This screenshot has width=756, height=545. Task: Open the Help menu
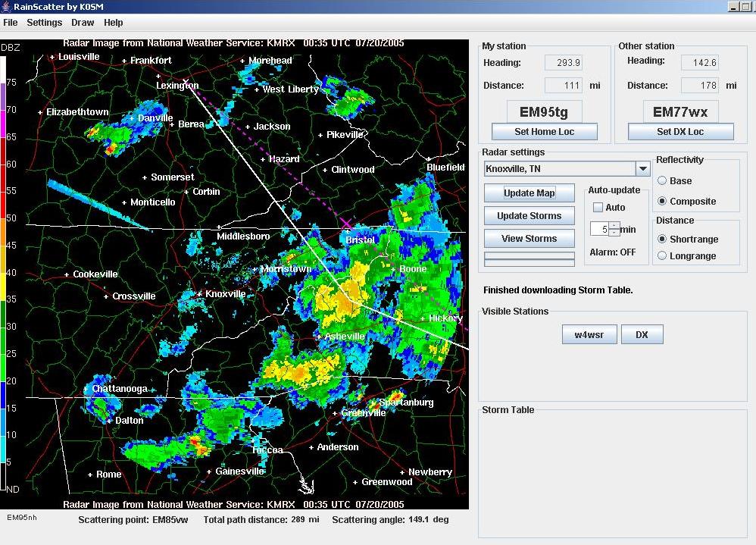(x=114, y=23)
